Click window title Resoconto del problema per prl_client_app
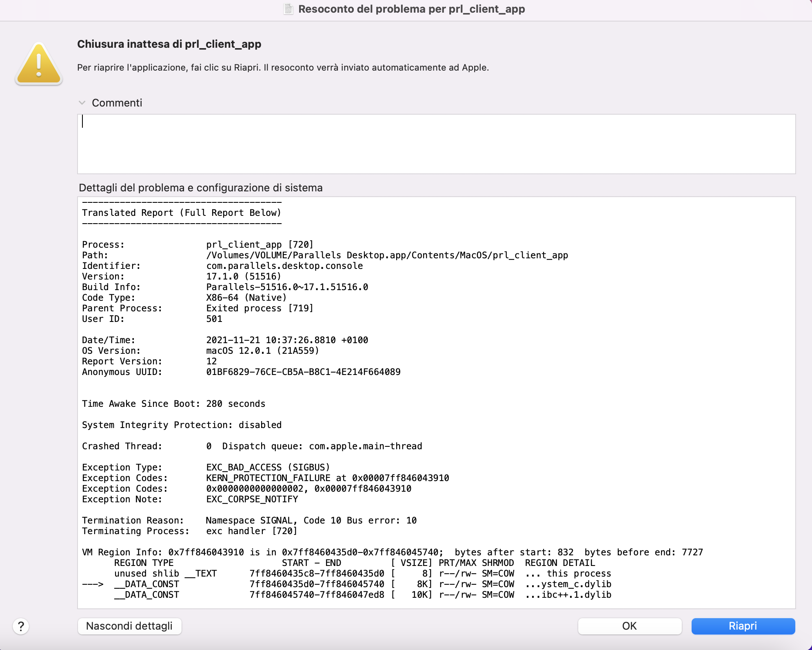 (x=411, y=9)
